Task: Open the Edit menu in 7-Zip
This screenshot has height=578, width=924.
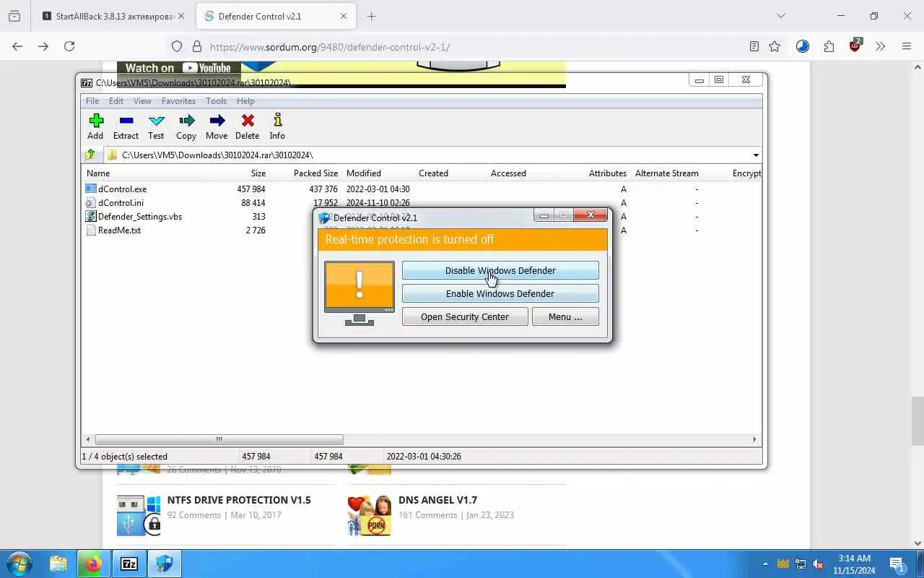Action: (116, 101)
